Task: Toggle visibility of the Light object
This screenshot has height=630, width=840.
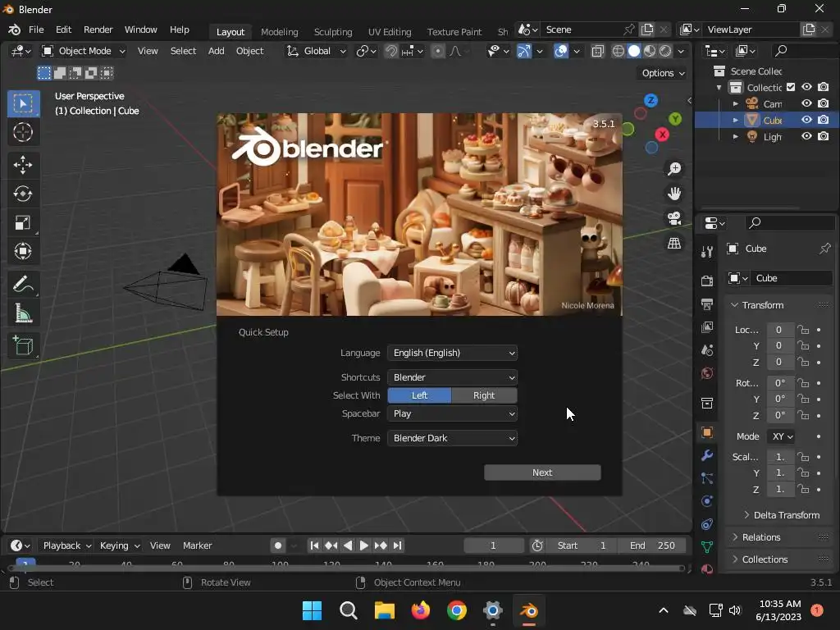Action: click(x=806, y=136)
